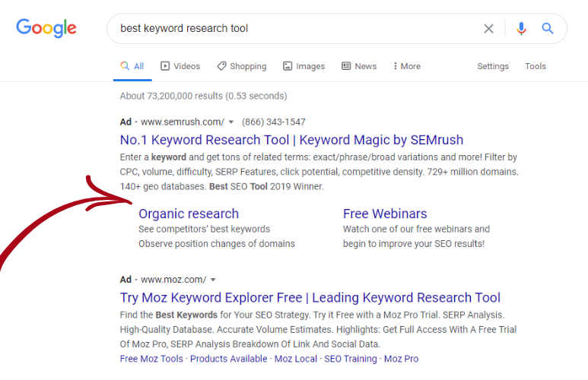Screen dimensions: 588x380
Task: Click the SEMrush phone number (866) 343-1547
Action: [x=273, y=122]
